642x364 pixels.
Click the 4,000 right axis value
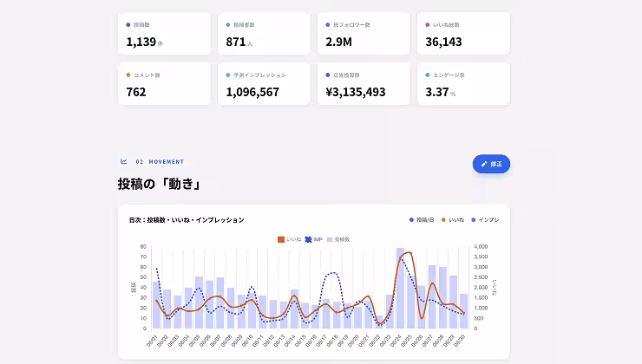[x=481, y=247]
